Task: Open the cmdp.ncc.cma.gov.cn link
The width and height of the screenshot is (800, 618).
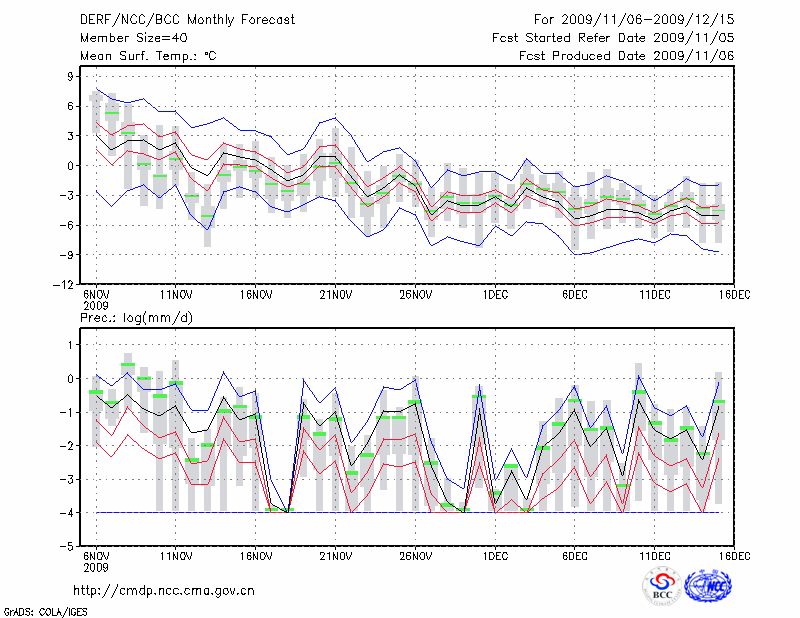Action: pos(164,591)
